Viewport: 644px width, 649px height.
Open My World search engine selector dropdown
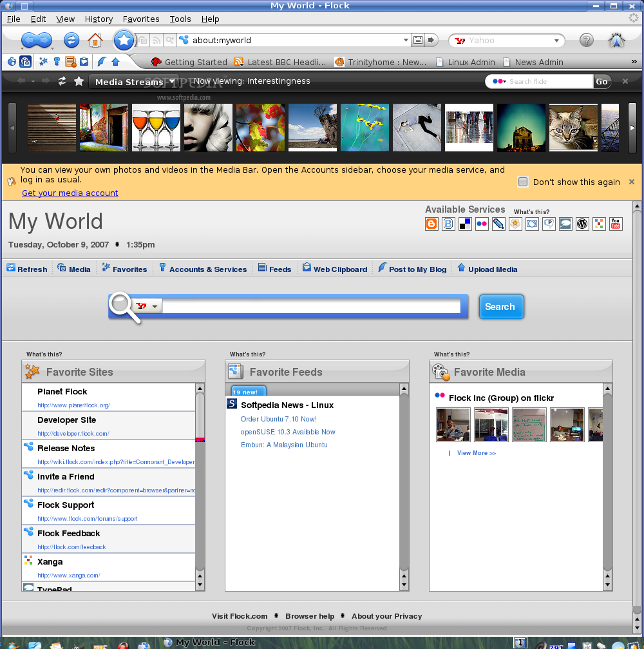[x=155, y=306]
